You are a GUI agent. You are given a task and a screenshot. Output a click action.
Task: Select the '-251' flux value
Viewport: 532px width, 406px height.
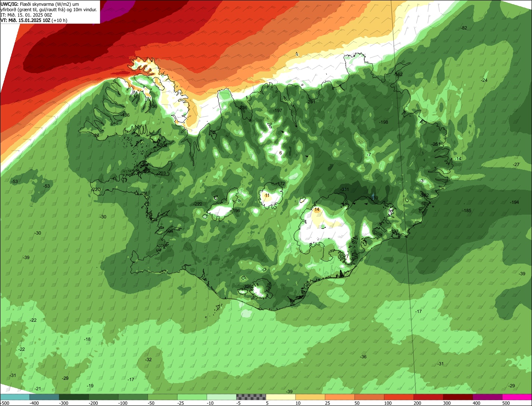tap(435, 144)
